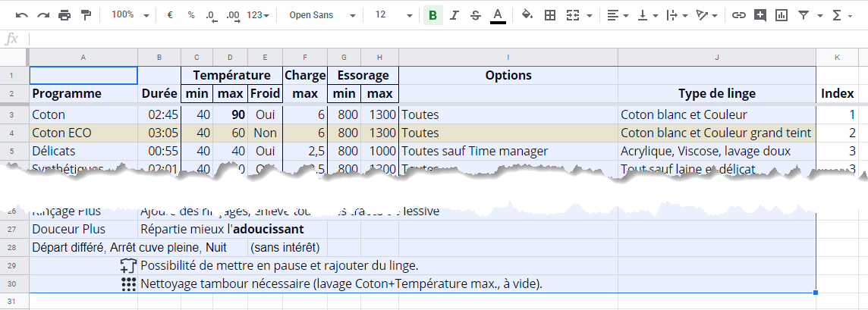Open the font size 12 dropdown
Image resolution: width=868 pixels, height=310 pixels.
(x=394, y=15)
